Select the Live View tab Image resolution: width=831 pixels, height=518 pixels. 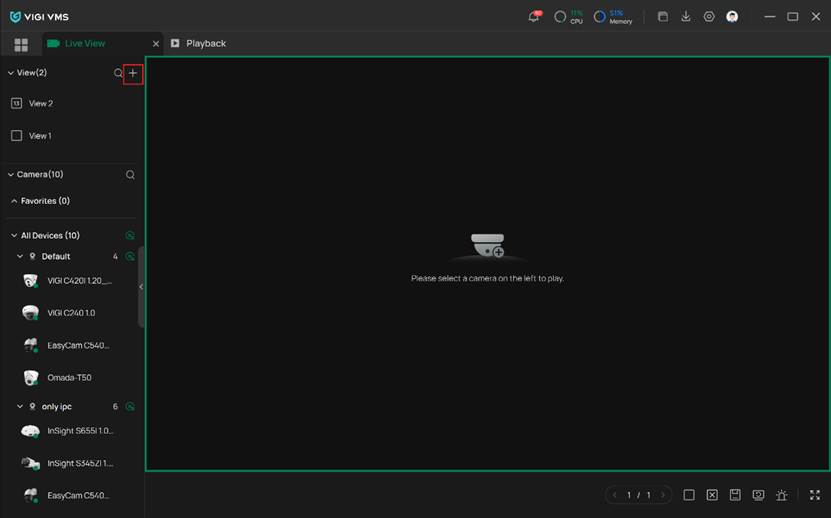tap(84, 44)
